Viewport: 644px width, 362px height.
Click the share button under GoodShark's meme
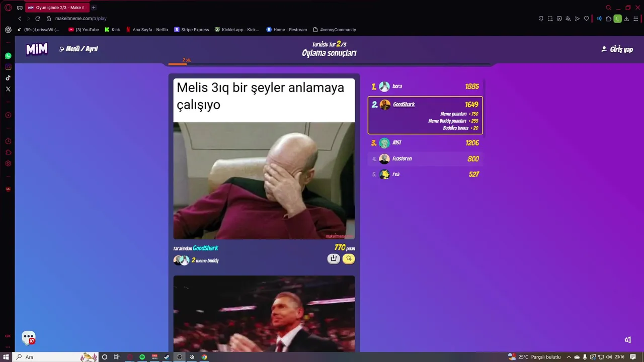pyautogui.click(x=333, y=258)
